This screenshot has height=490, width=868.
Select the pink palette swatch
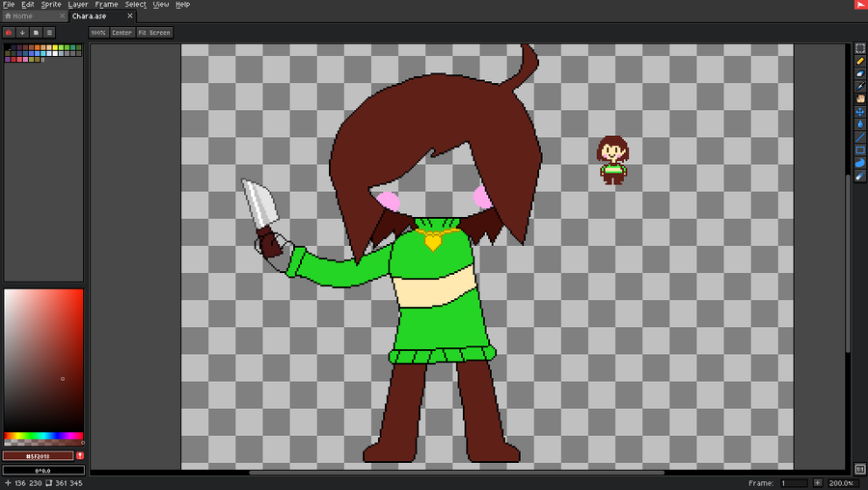pos(25,59)
